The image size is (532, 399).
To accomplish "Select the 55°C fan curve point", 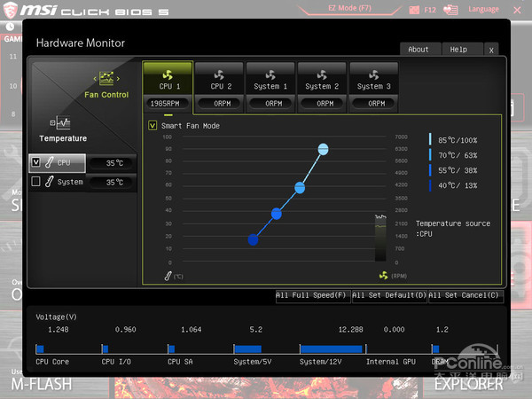I will coord(277,214).
